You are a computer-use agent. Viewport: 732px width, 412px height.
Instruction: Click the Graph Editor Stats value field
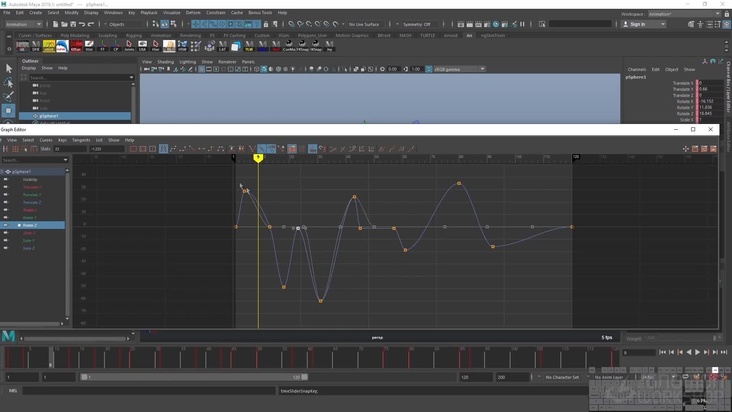70,149
